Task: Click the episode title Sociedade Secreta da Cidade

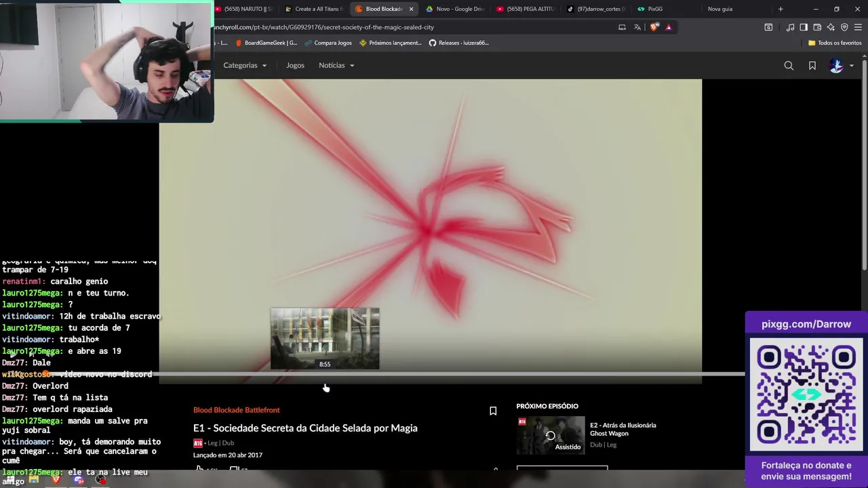Action: pos(305,428)
